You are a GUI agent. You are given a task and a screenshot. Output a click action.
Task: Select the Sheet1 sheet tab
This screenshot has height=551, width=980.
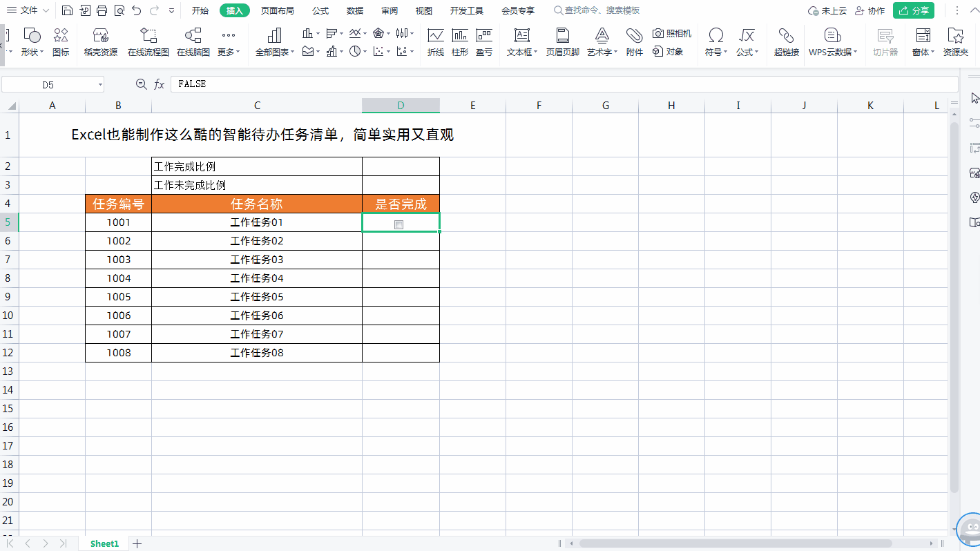click(x=104, y=543)
